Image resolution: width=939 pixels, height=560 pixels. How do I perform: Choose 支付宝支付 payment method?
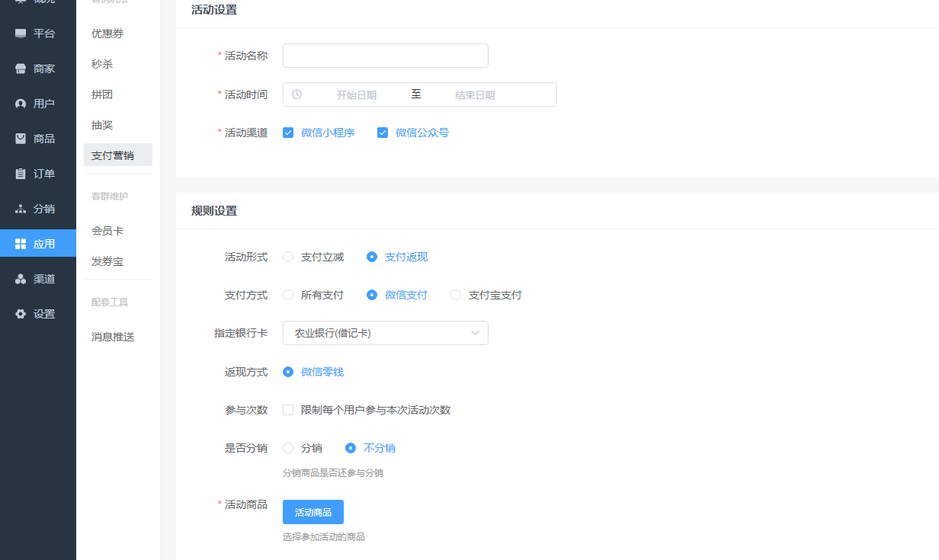[x=456, y=295]
